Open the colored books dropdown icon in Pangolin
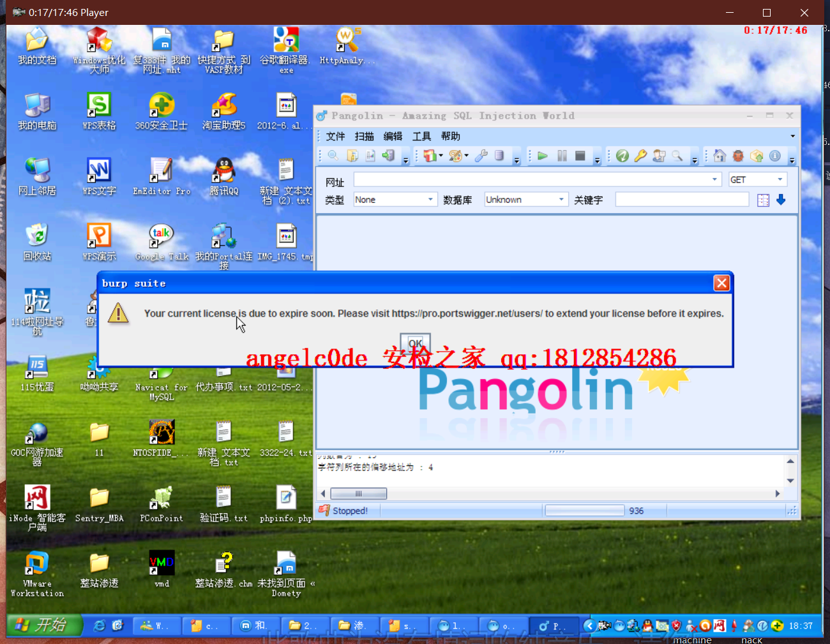 point(433,156)
